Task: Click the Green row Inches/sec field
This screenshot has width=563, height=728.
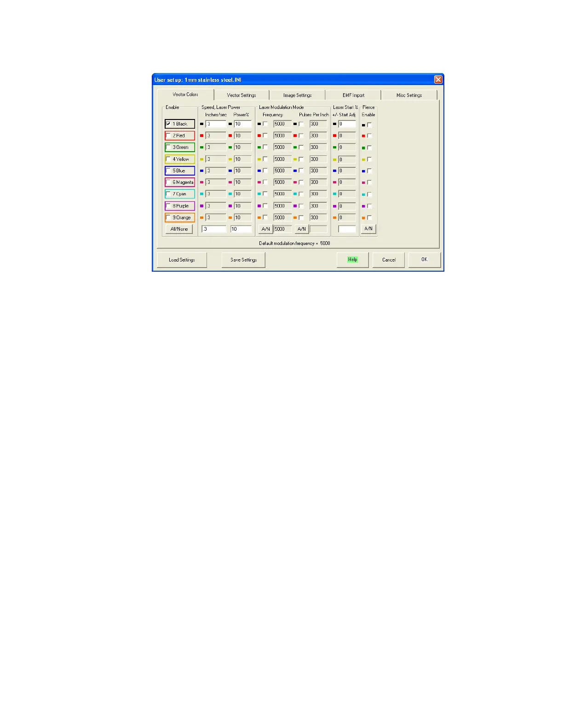Action: click(216, 147)
